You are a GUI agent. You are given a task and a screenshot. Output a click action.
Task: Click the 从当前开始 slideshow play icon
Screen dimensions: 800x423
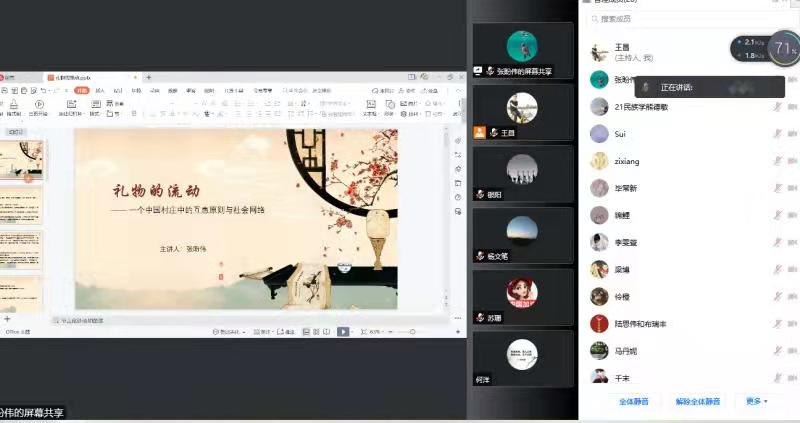coord(40,105)
